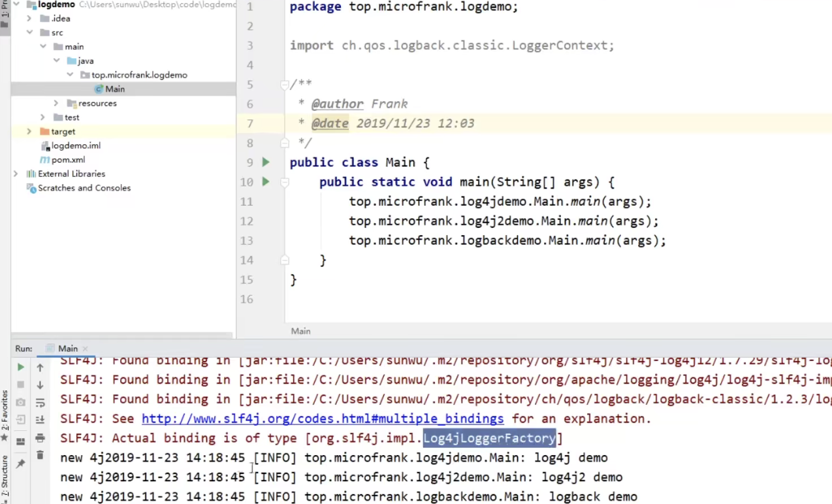Screen dimensions: 832x504
Task: Collapse the logdemo project root
Action: [x=16, y=5]
